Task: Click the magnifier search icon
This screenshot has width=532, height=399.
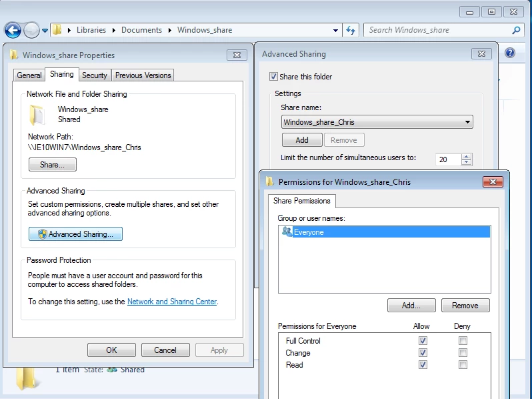Action: pos(516,30)
